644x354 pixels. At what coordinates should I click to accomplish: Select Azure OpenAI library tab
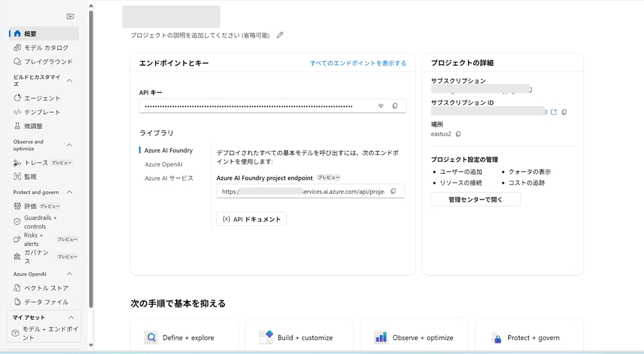pyautogui.click(x=163, y=164)
